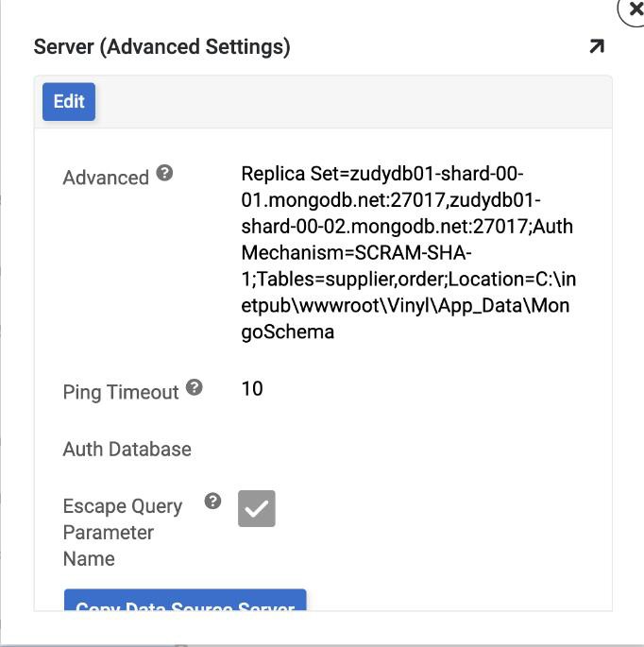Viewport: 644px width, 647px height.
Task: Close the Server Advanced Settings dialog
Action: tap(634, 8)
